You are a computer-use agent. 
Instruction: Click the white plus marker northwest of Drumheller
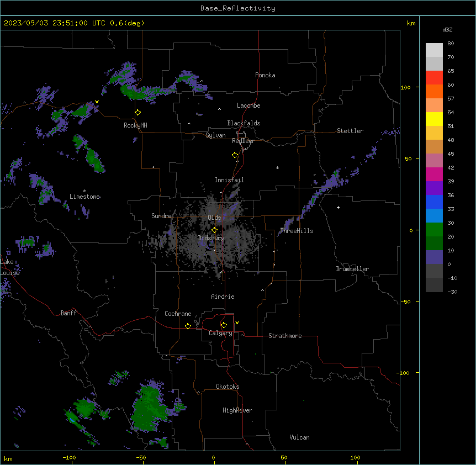pos(338,207)
